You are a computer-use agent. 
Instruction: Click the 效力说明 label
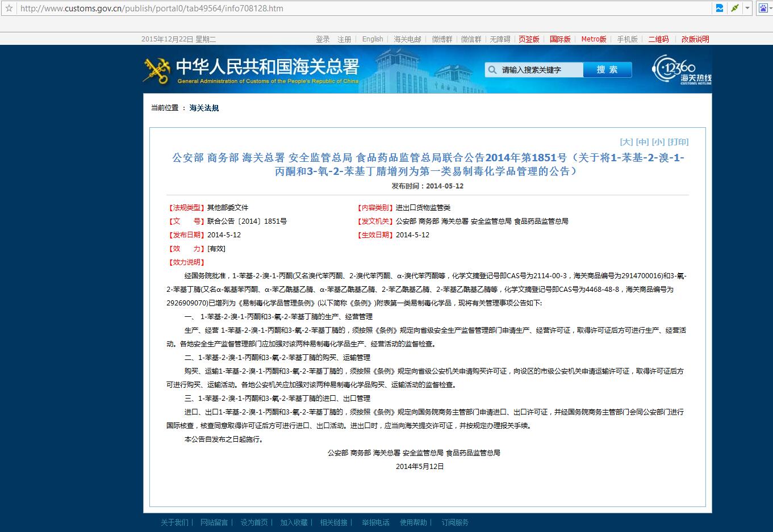(x=186, y=262)
